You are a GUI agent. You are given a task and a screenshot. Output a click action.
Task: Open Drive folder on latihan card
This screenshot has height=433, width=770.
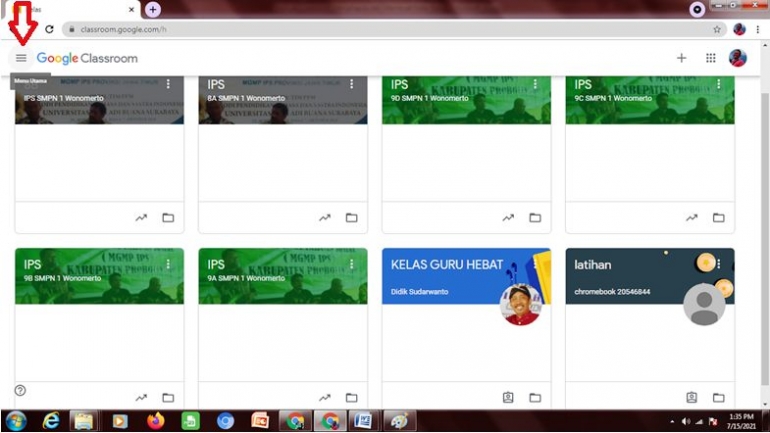(x=718, y=397)
